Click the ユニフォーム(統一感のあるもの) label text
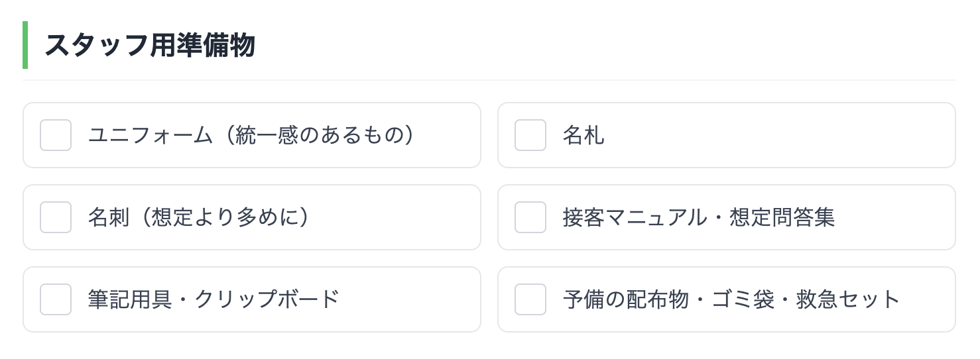The image size is (980, 359). pos(251,135)
